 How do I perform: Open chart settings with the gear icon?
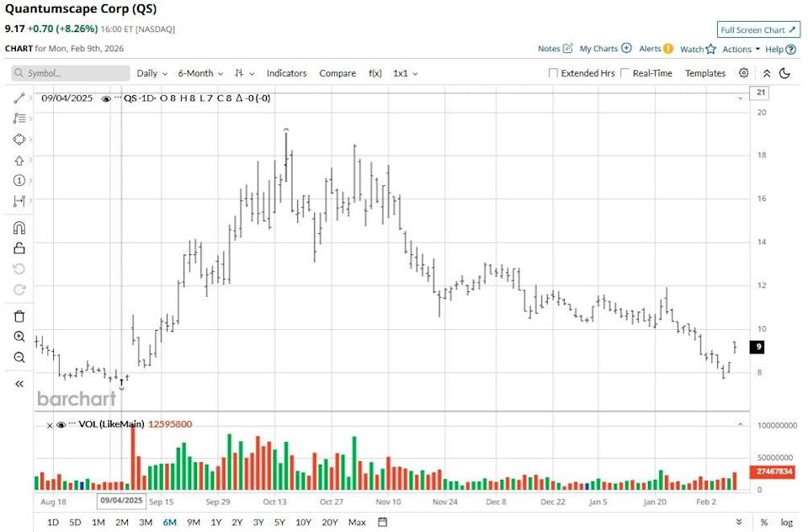point(743,73)
